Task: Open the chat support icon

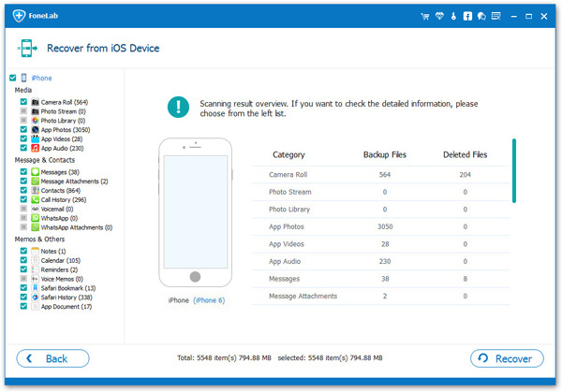Action: (x=481, y=16)
